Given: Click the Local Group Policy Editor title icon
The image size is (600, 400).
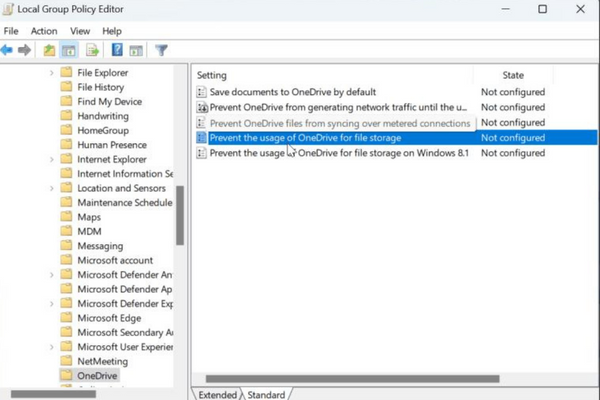Looking at the screenshot, I should 8,9.
